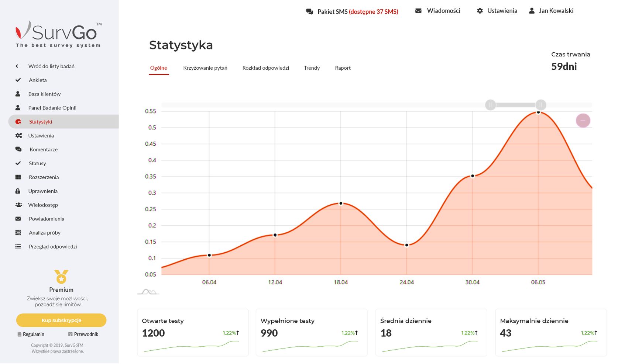Switch to the Trendy tab
This screenshot has height=364, width=635.
point(312,68)
